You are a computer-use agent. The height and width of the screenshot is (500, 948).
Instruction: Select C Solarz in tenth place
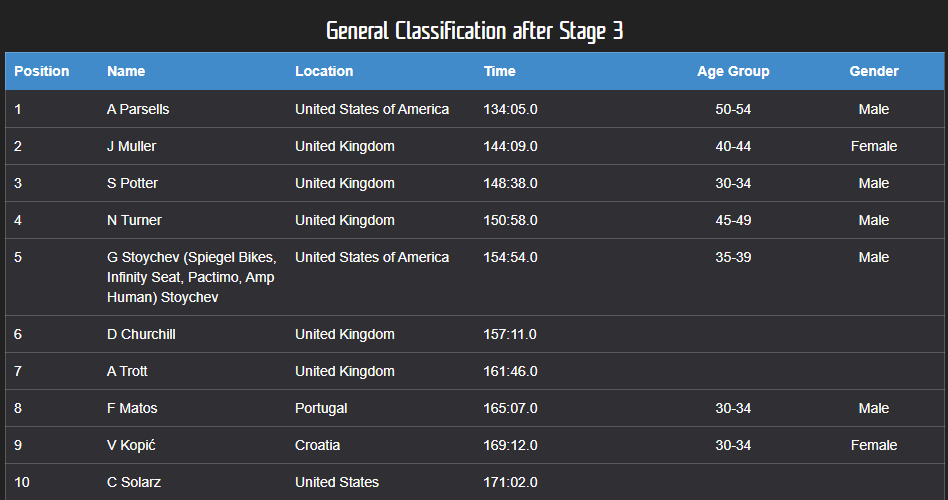tap(133, 482)
